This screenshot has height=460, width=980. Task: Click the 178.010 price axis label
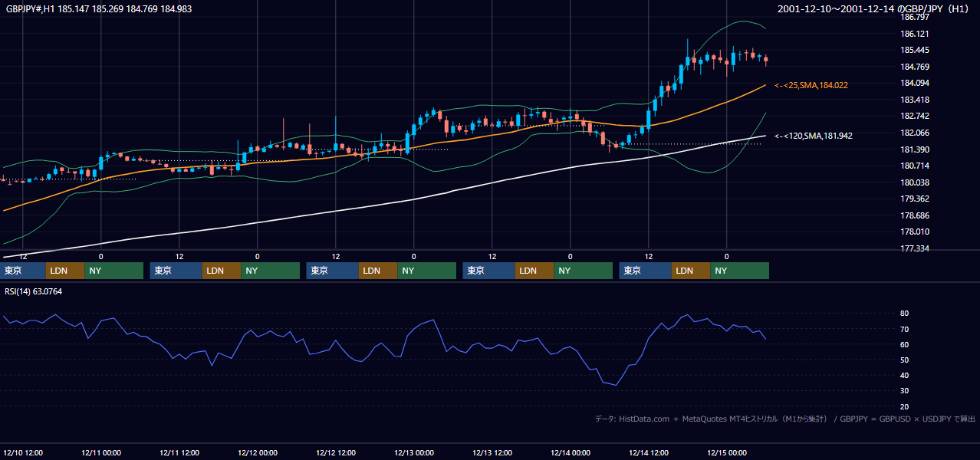pos(916,232)
